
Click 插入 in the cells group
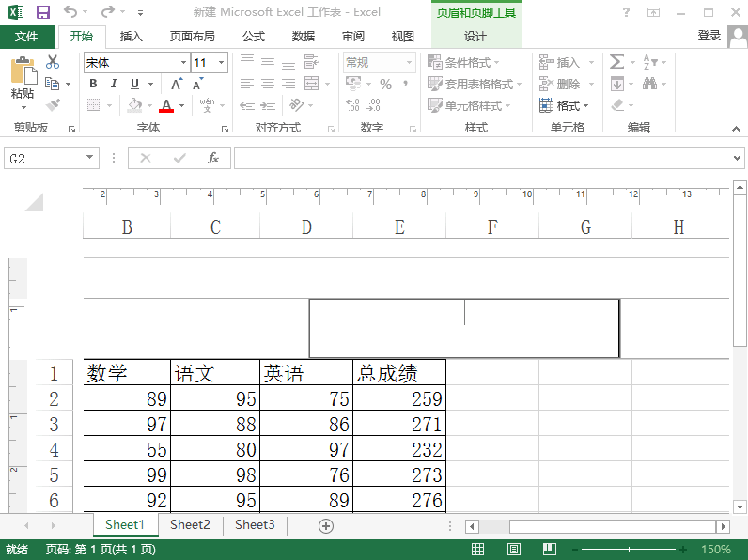[567, 63]
